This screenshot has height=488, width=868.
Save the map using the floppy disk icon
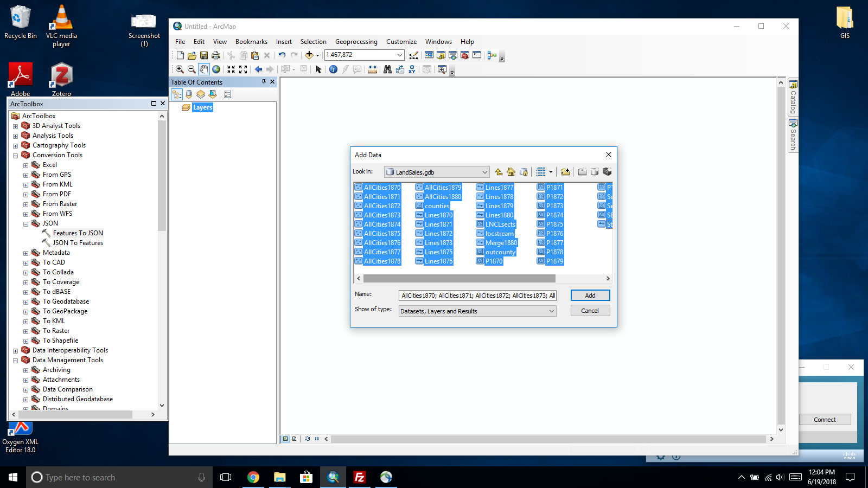click(204, 55)
